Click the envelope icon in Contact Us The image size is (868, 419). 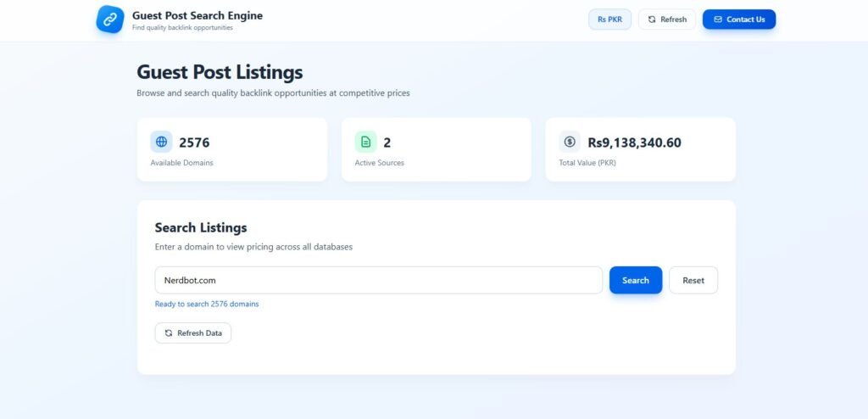718,20
